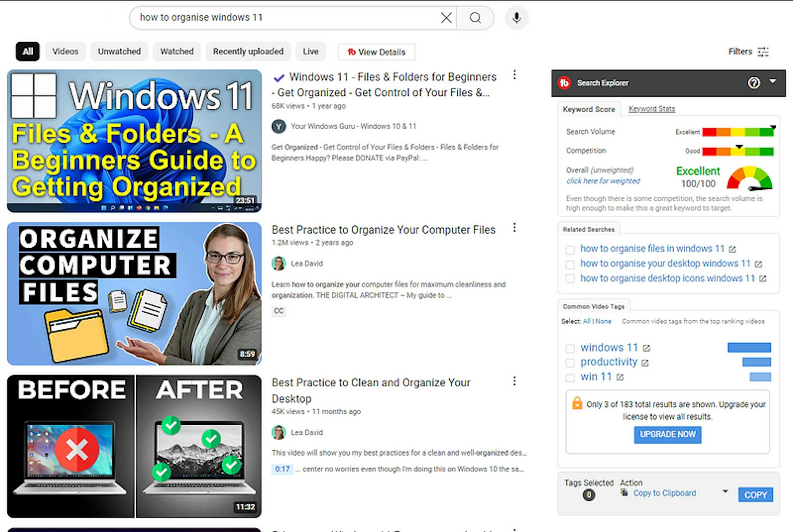Click 'click here for weighted' link

603,181
